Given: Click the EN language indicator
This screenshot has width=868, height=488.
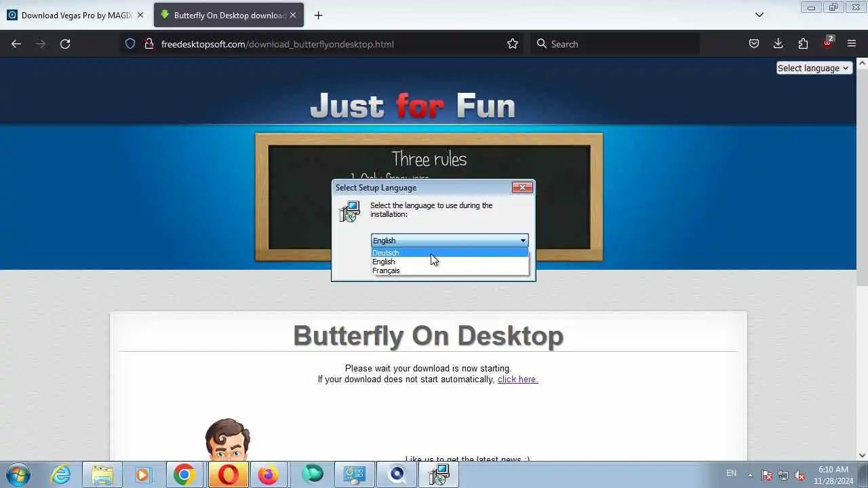Looking at the screenshot, I should click(x=731, y=473).
